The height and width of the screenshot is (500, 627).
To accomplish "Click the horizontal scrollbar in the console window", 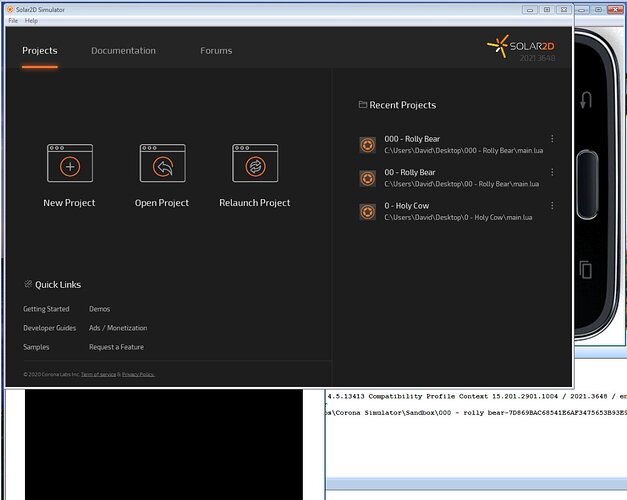I will click(x=477, y=483).
